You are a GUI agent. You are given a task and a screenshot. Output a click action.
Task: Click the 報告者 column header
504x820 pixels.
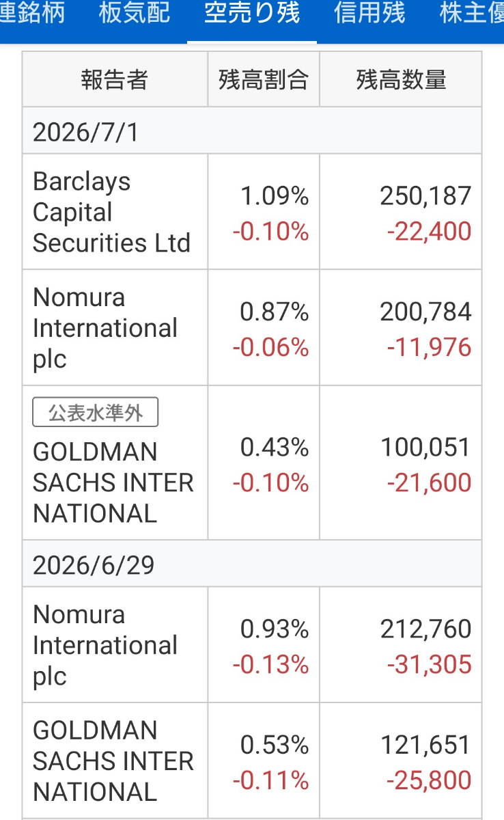click(x=115, y=79)
